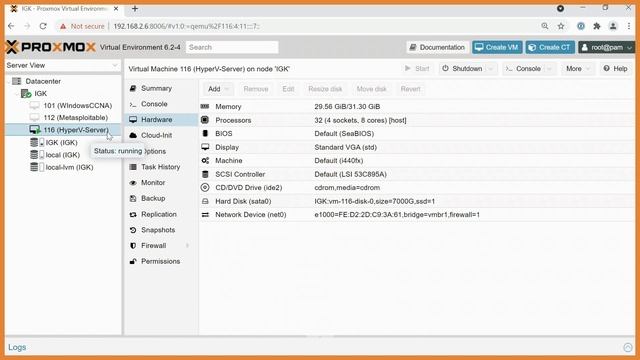Click the CD/DVD Drive disc icon
640x360 pixels.
point(205,187)
